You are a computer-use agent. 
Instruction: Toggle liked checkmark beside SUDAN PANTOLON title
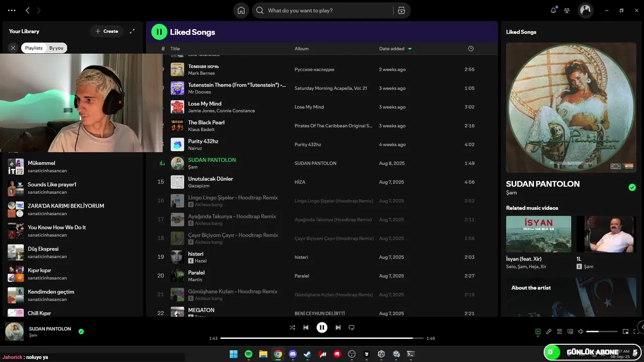632,188
